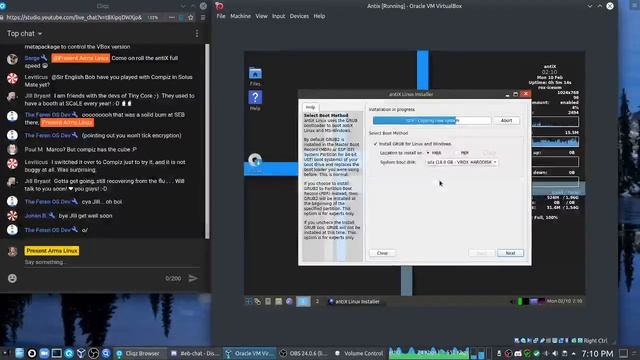Open live chat three-dot options menu
The width and height of the screenshot is (640, 360).
(197, 33)
